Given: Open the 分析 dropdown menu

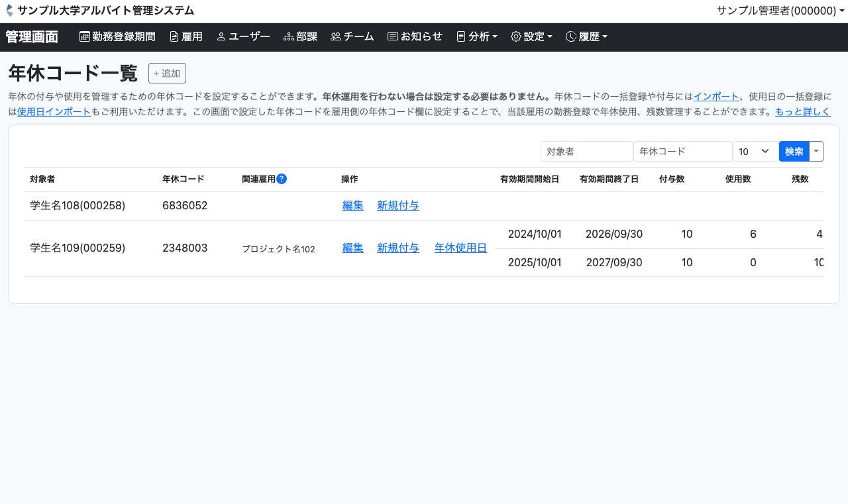Looking at the screenshot, I should click(477, 37).
